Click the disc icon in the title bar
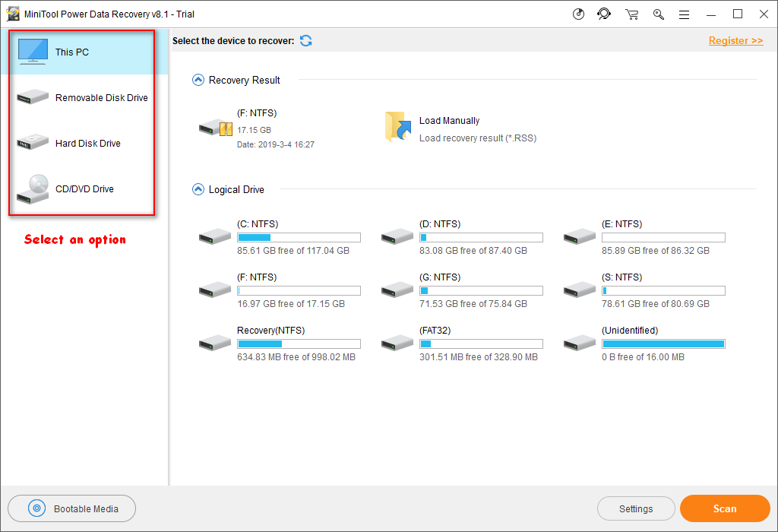Image resolution: width=778 pixels, height=532 pixels. pyautogui.click(x=577, y=14)
